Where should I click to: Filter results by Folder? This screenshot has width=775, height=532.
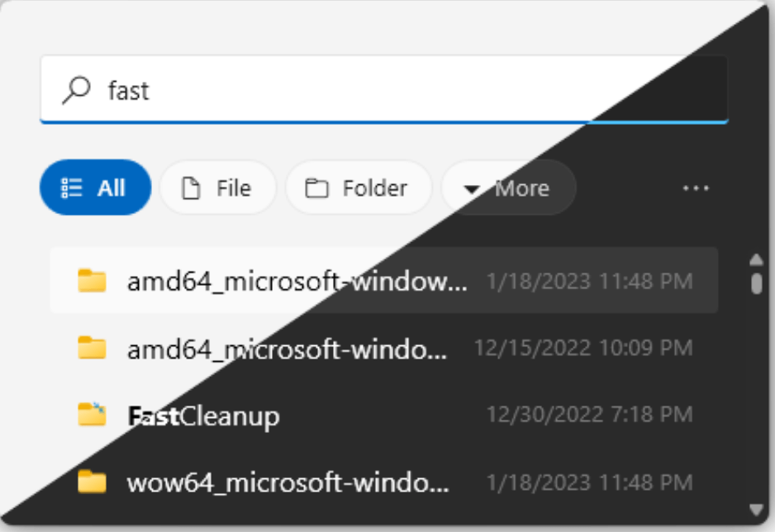pos(359,188)
